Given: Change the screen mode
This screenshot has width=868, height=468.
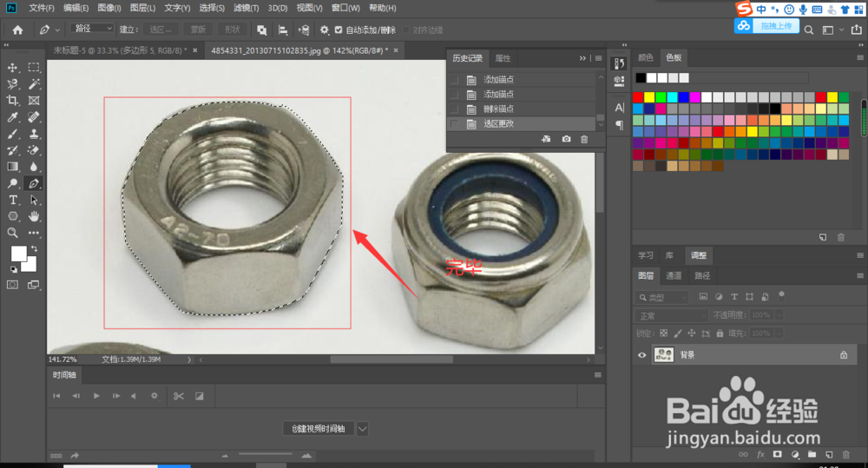Looking at the screenshot, I should point(34,285).
